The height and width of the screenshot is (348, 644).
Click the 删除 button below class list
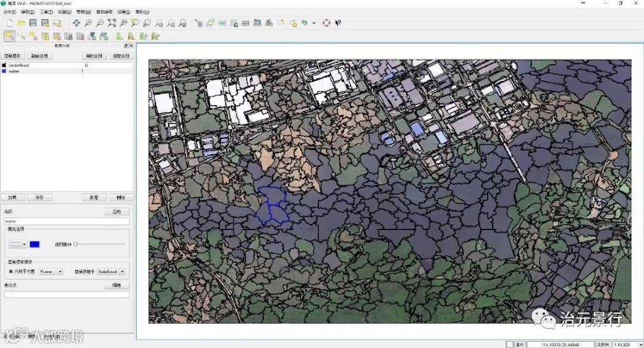tap(120, 197)
